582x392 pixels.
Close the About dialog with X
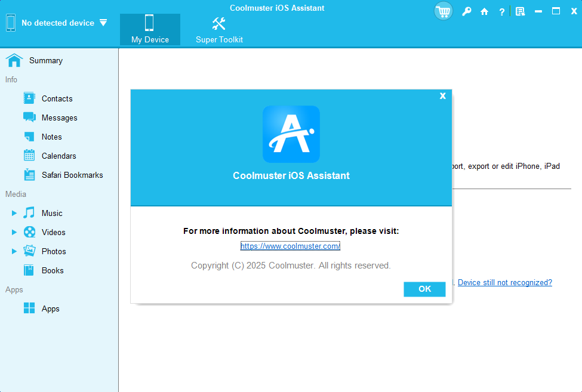[x=442, y=96]
